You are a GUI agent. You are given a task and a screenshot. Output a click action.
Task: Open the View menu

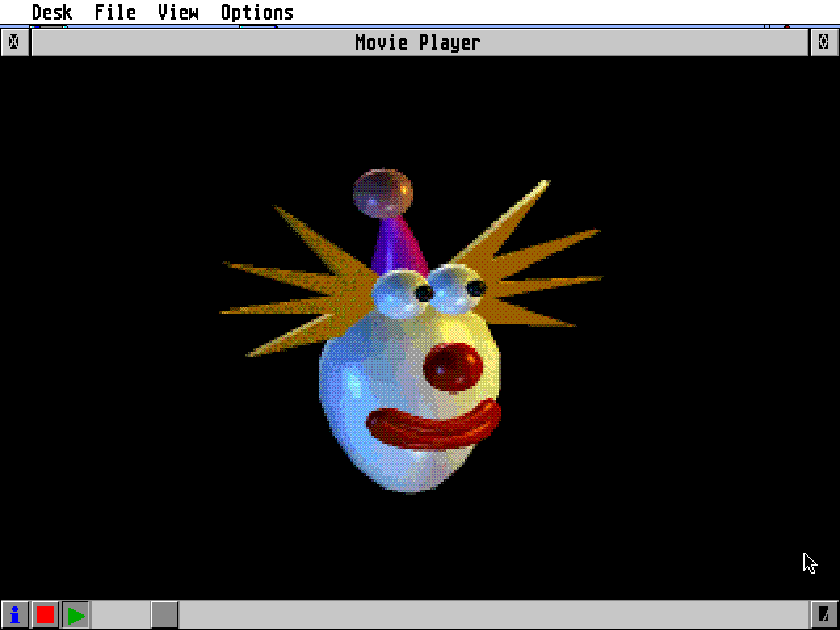(x=177, y=12)
